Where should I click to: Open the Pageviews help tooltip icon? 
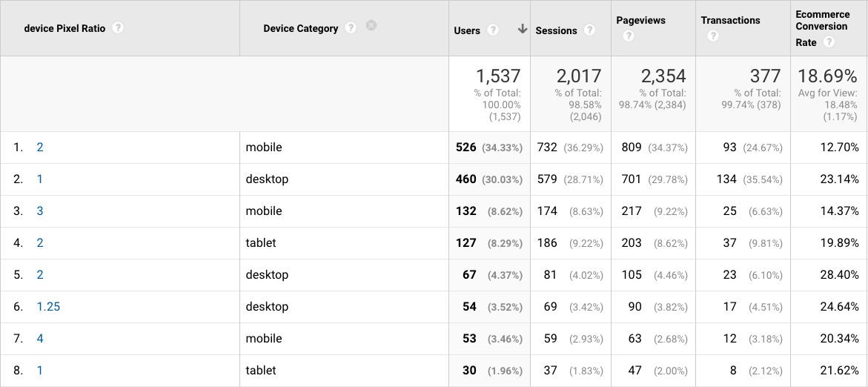627,36
